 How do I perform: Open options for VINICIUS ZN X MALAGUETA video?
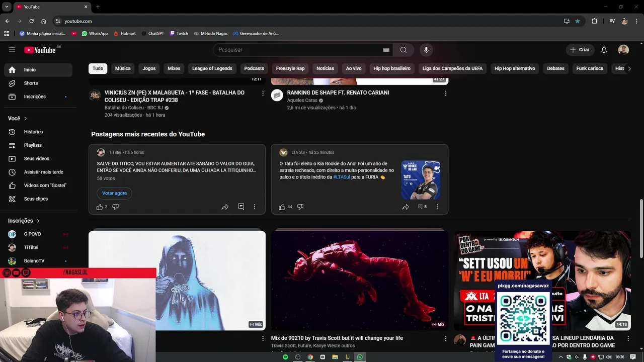pos(263,93)
